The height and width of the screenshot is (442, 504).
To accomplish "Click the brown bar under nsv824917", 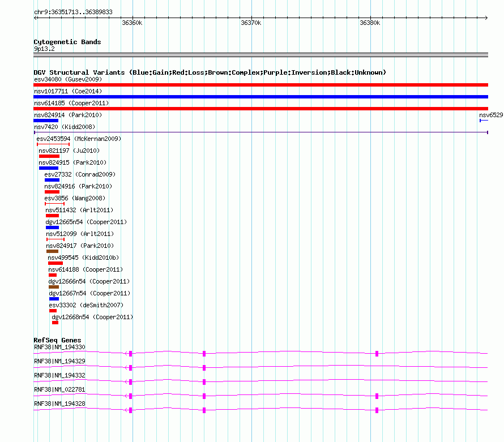I will pos(53,251).
